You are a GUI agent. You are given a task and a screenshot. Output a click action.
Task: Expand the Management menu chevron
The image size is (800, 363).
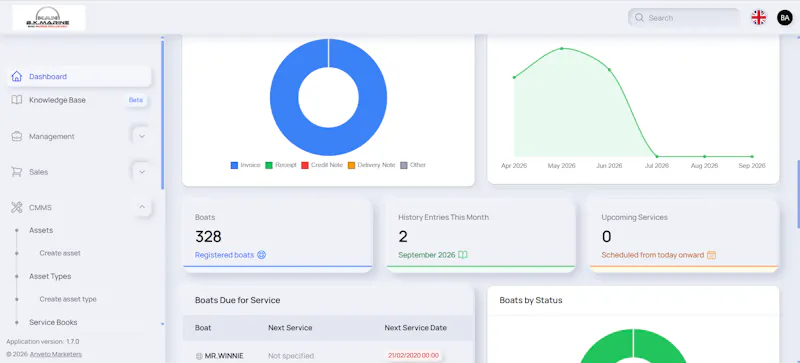pyautogui.click(x=142, y=136)
